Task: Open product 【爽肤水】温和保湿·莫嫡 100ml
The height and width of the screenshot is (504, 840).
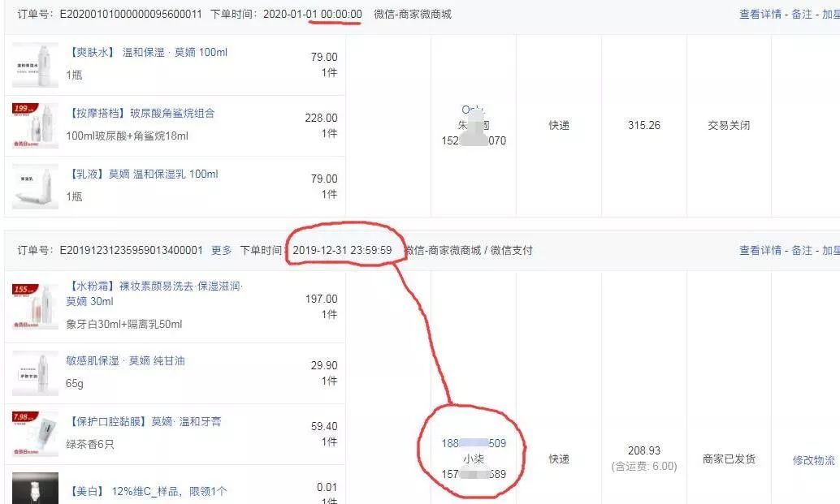Action: click(146, 53)
